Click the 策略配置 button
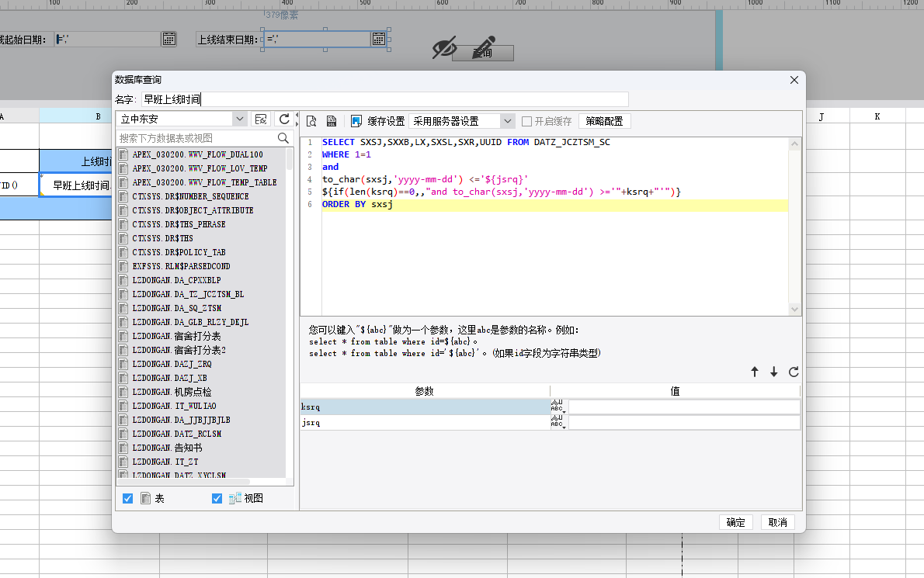Viewport: 924px width, 578px height. [x=604, y=121]
